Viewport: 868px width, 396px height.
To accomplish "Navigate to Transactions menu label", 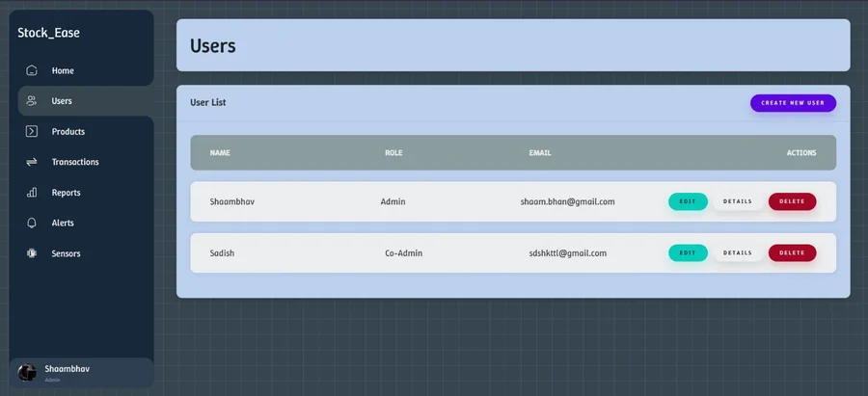I will 75,162.
